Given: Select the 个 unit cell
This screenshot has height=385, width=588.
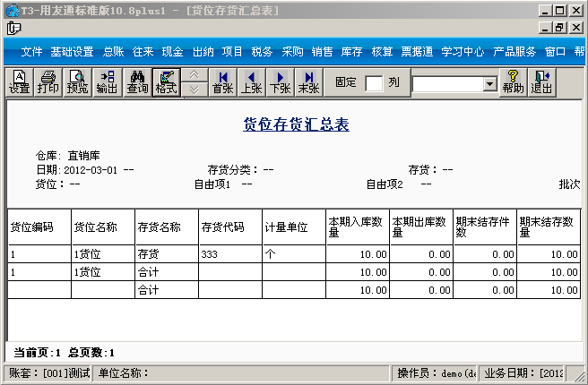Looking at the screenshot, I should point(294,254).
